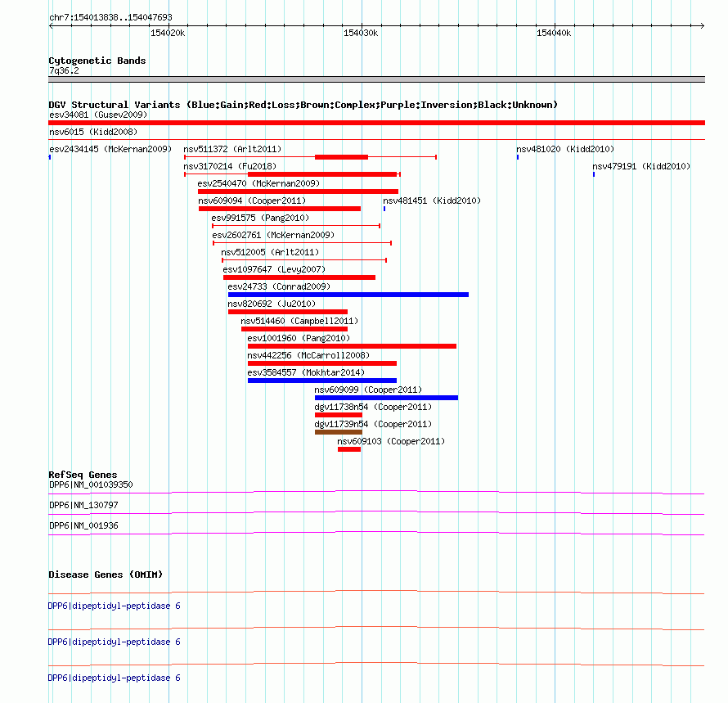Open esv1097647 (Levy2007) variant label
Screen dimensions: 728x703
(x=274, y=269)
